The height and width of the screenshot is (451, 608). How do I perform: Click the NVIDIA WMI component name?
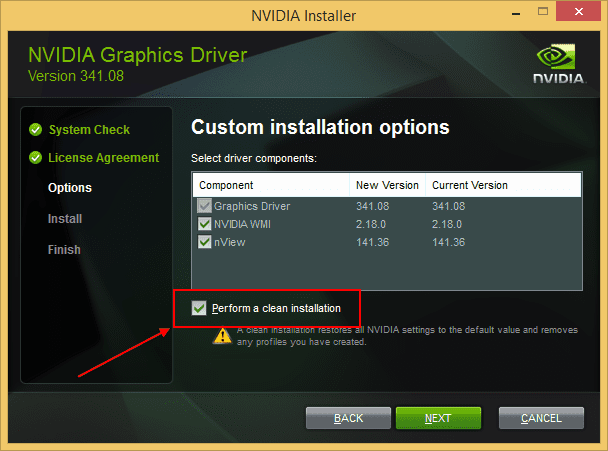(242, 224)
